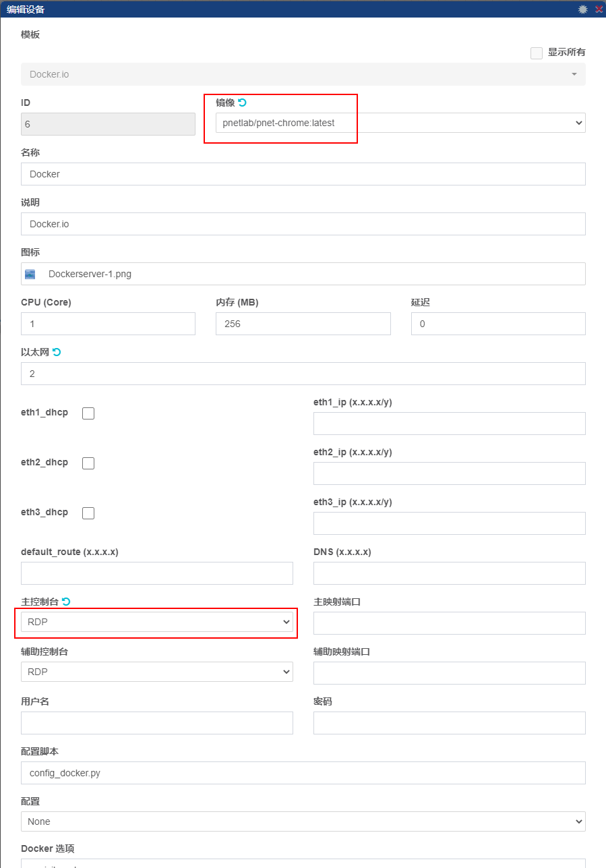Image resolution: width=606 pixels, height=868 pixels.
Task: Click the 内存 field showing 256
Action: click(303, 324)
